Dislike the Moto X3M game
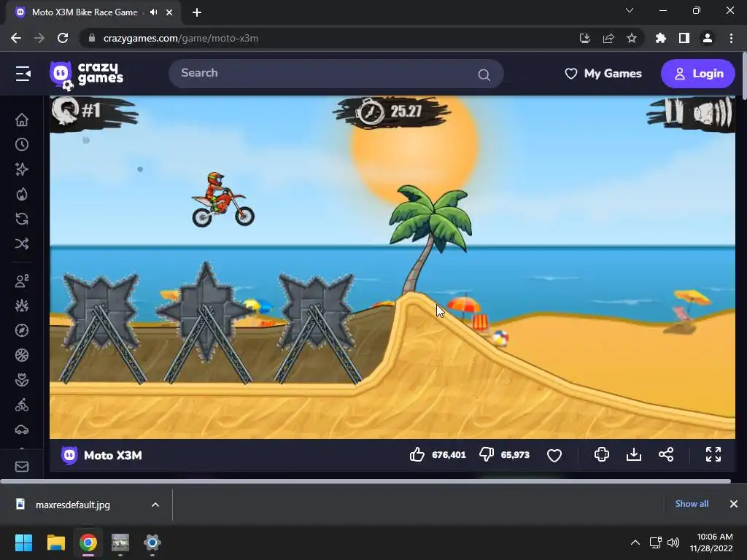The height and width of the screenshot is (560, 747). (x=487, y=455)
